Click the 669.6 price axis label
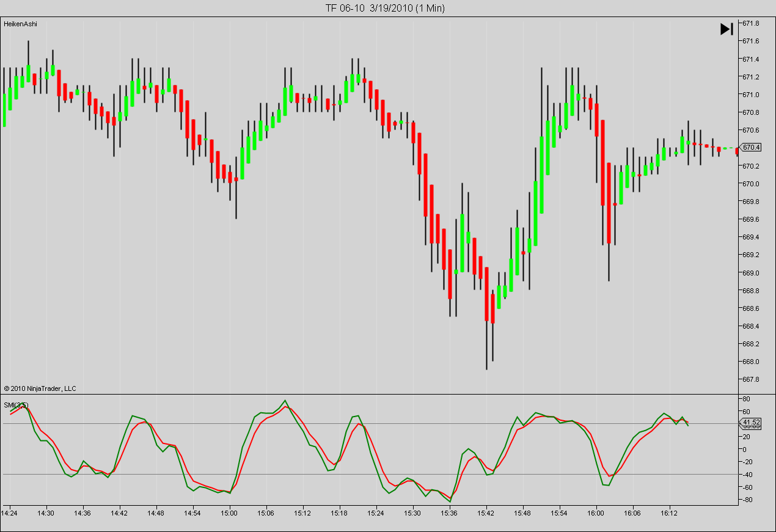The image size is (776, 532). 751,219
